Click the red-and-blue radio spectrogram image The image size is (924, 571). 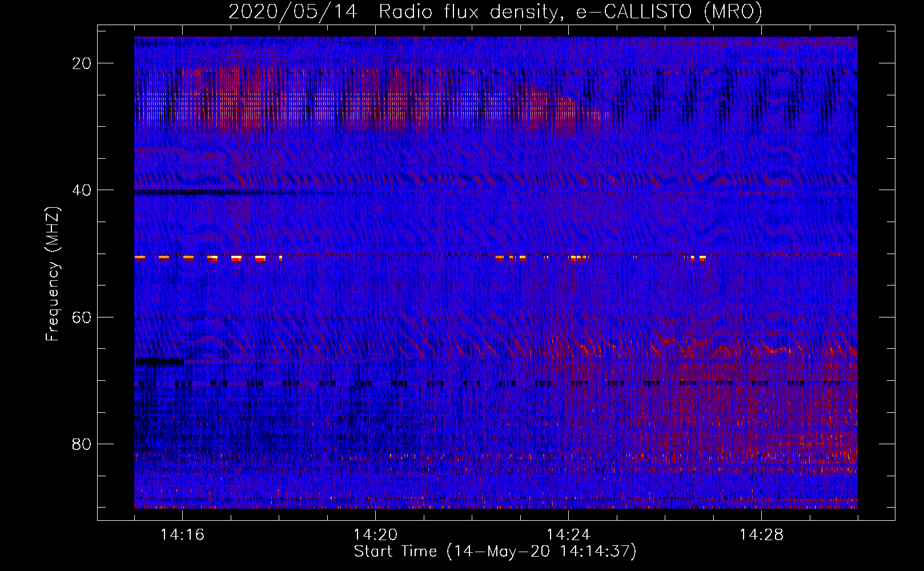(496, 272)
